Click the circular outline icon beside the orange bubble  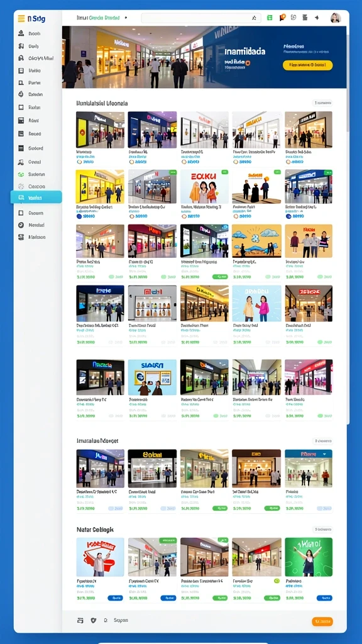click(x=293, y=18)
